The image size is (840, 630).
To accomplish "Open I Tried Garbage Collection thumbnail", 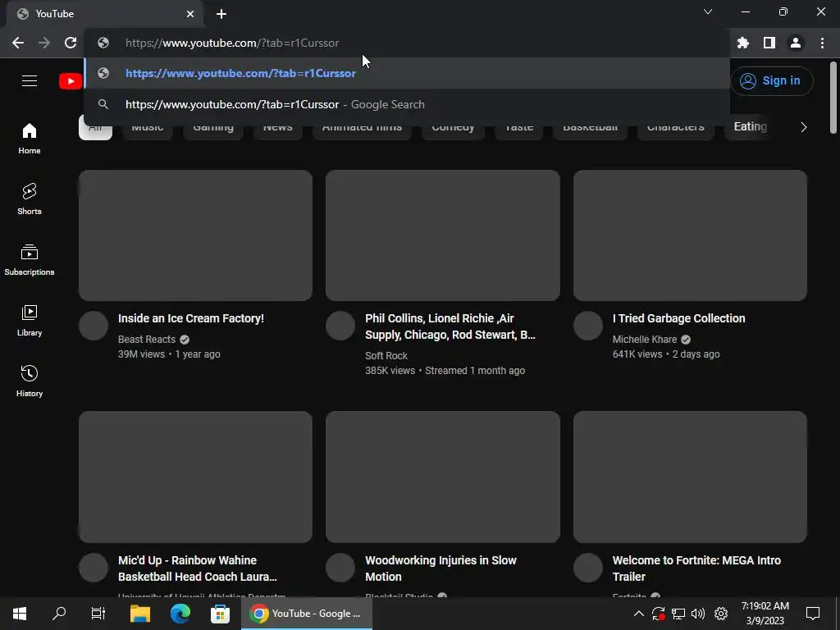I will click(x=690, y=235).
